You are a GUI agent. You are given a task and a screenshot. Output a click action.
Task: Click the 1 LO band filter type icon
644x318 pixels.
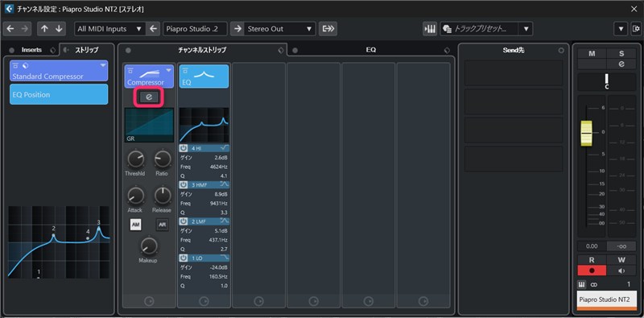click(225, 258)
